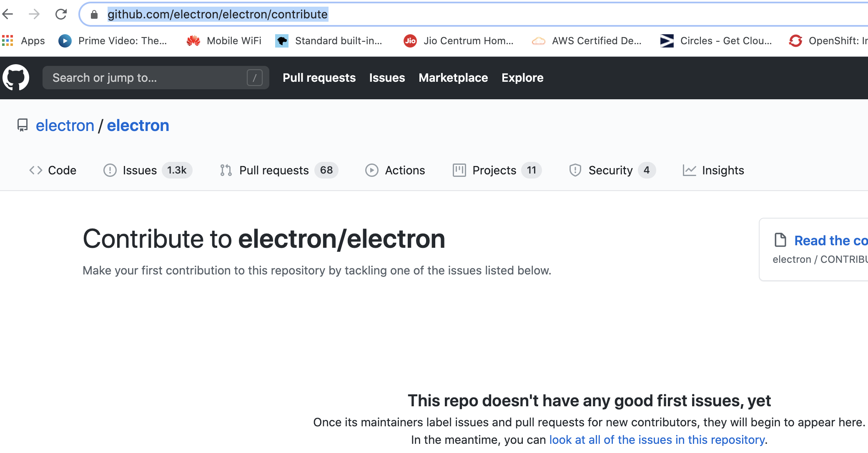The width and height of the screenshot is (868, 453).
Task: Open Marketplace in top navigation
Action: pyautogui.click(x=454, y=78)
